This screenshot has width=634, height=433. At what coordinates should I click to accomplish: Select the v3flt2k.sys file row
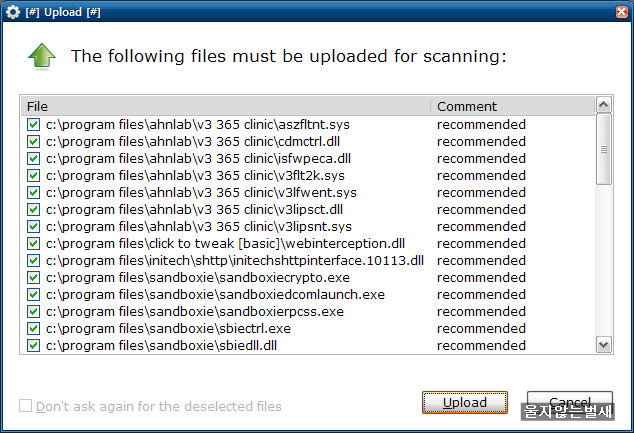[307, 175]
